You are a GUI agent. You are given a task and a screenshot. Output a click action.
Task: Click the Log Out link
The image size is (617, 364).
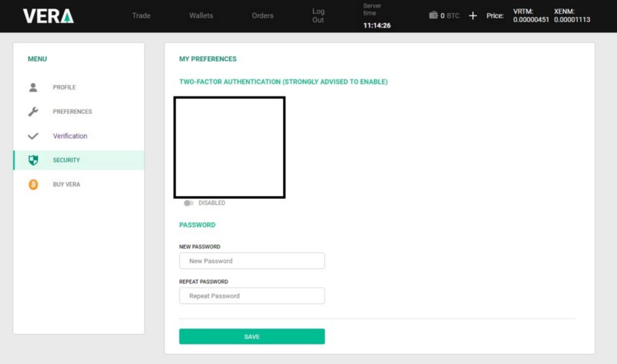click(x=318, y=15)
